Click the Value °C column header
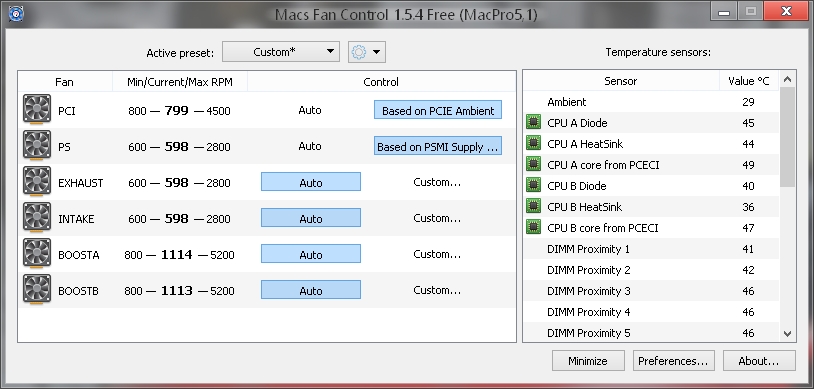The image size is (814, 389). [749, 81]
